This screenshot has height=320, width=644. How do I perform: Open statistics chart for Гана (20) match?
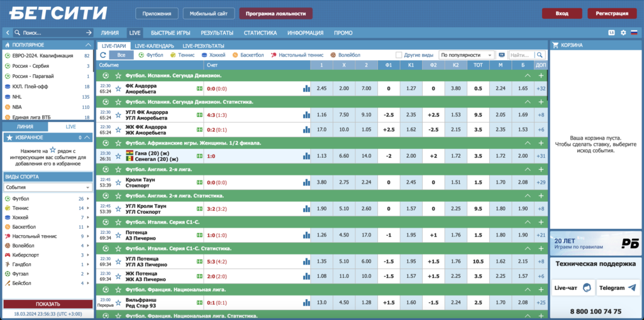pos(306,156)
